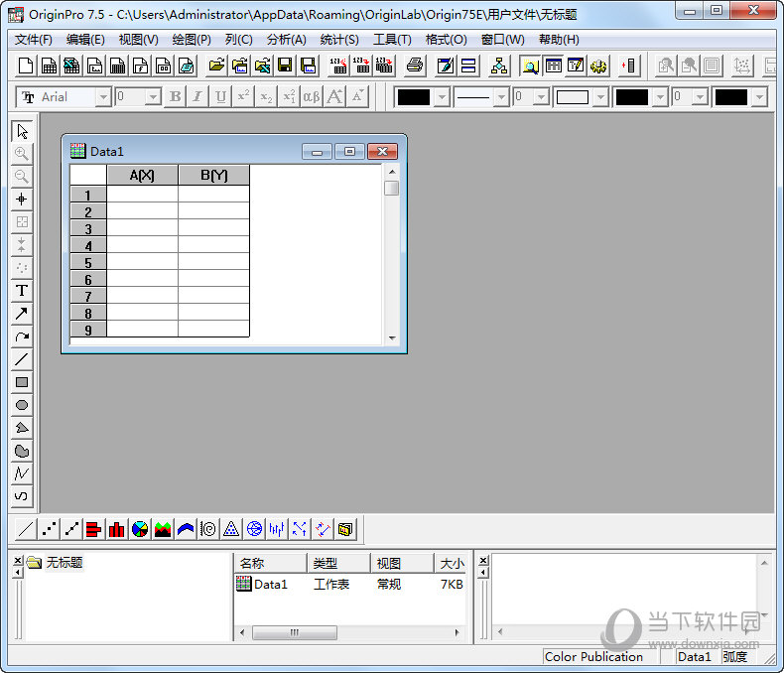The width and height of the screenshot is (784, 673).
Task: Plot a red horizontal Bar chart
Action: click(x=93, y=529)
